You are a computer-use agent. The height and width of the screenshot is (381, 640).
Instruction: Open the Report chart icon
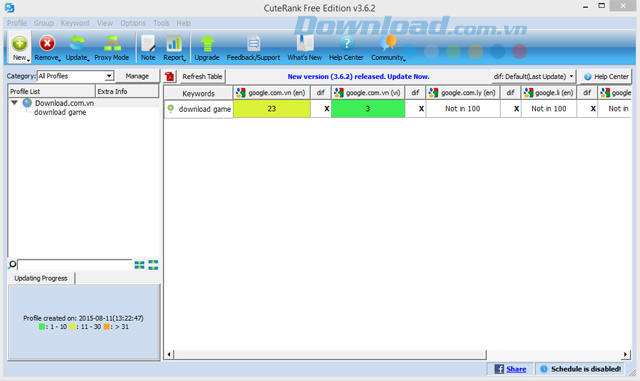coord(174,43)
